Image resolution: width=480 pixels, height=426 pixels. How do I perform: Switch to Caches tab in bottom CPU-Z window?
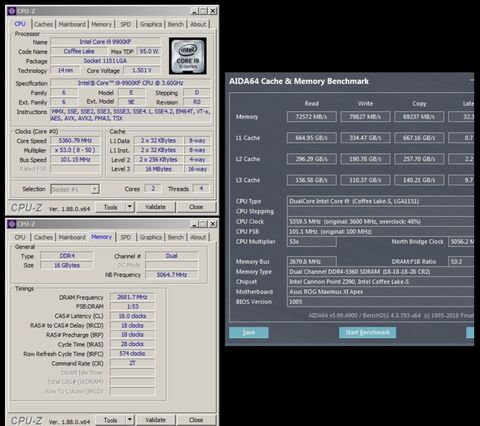43,237
